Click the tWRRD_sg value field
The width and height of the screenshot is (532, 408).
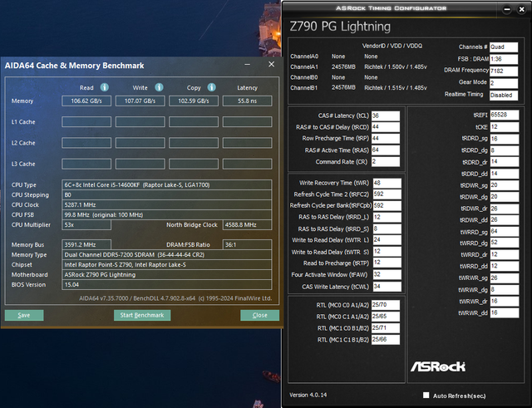pos(505,232)
